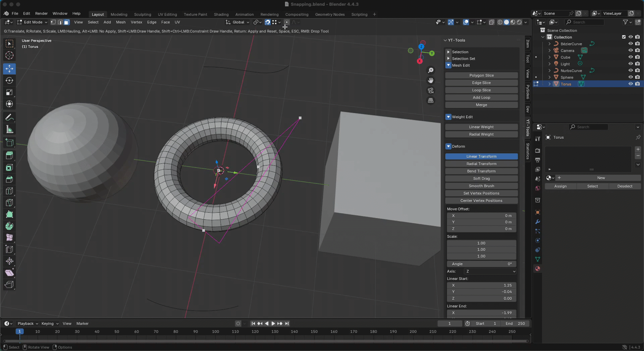Open the Vertex menu in viewport header
Viewport: 644px width, 351px height.
pyautogui.click(x=136, y=22)
